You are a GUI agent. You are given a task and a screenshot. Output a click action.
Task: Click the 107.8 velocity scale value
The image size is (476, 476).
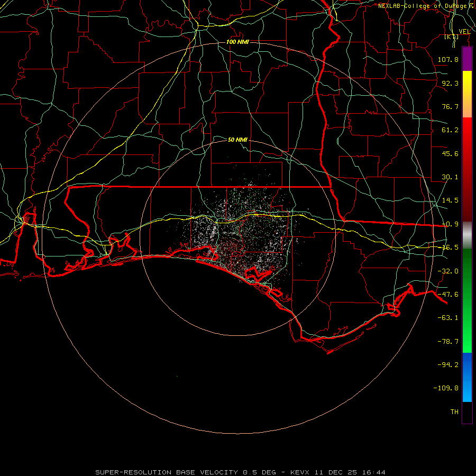448,59
